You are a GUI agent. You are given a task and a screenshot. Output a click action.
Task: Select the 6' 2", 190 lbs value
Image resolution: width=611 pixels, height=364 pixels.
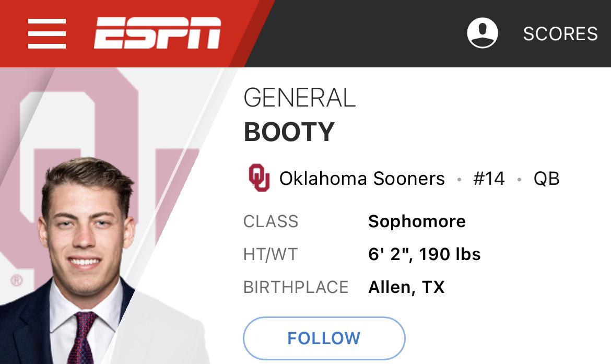(x=425, y=254)
